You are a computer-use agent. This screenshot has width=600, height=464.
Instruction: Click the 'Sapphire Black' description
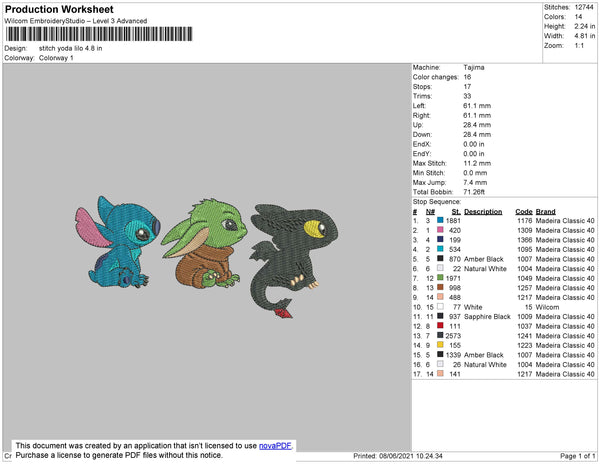tap(487, 316)
